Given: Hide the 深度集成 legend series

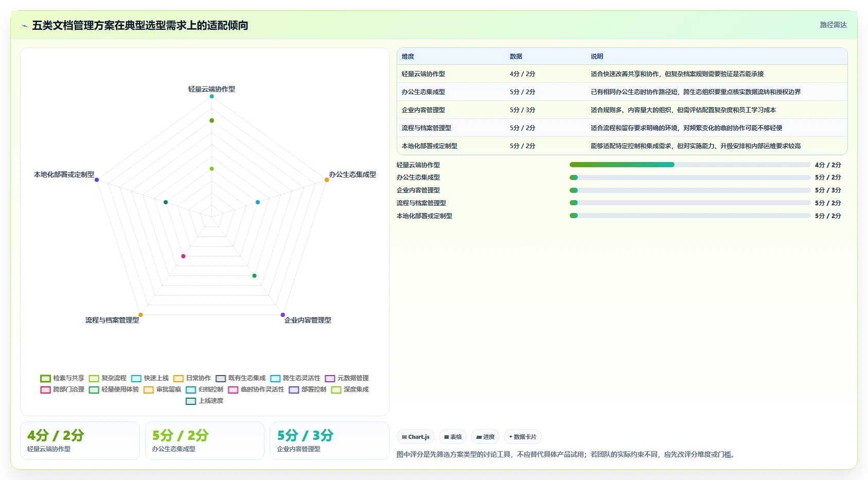Looking at the screenshot, I should point(349,389).
